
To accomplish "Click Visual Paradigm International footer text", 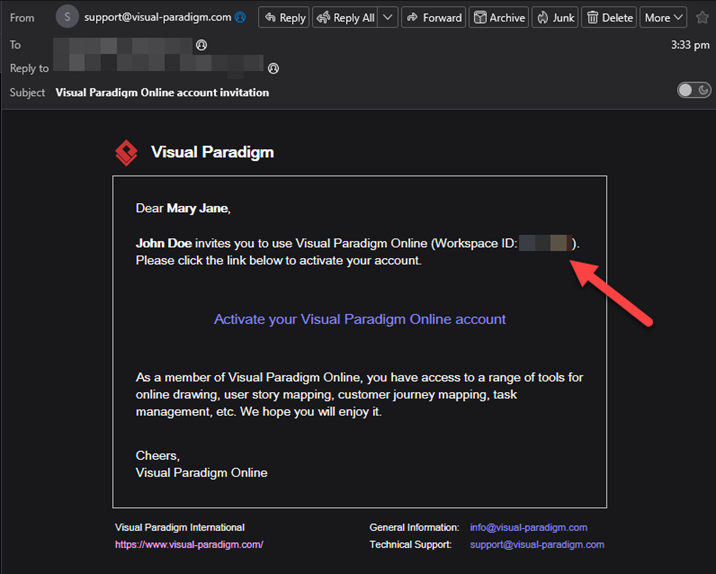I will pyautogui.click(x=180, y=527).
